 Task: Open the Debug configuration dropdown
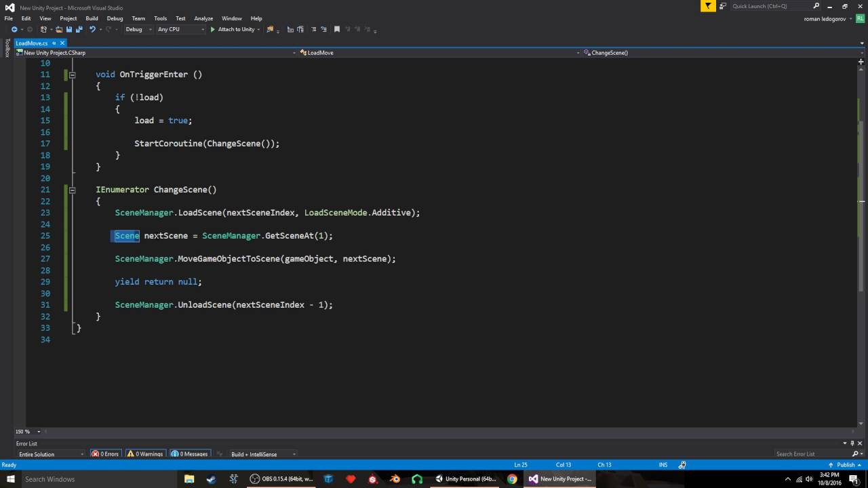click(x=138, y=29)
